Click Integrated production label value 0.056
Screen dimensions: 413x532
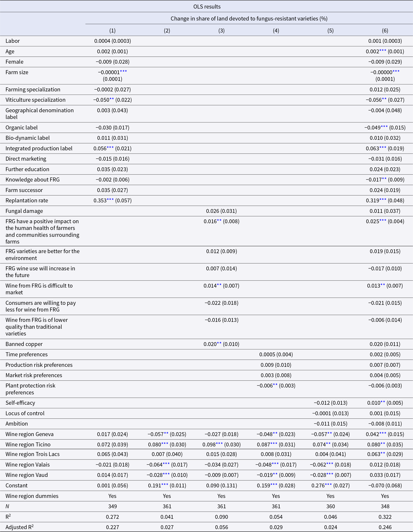(100, 148)
